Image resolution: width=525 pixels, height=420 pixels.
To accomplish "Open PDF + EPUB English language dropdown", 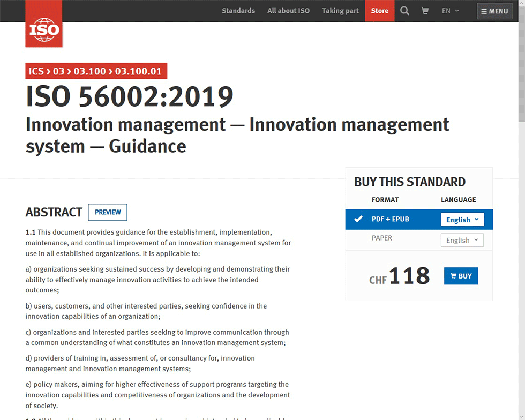I will click(462, 220).
